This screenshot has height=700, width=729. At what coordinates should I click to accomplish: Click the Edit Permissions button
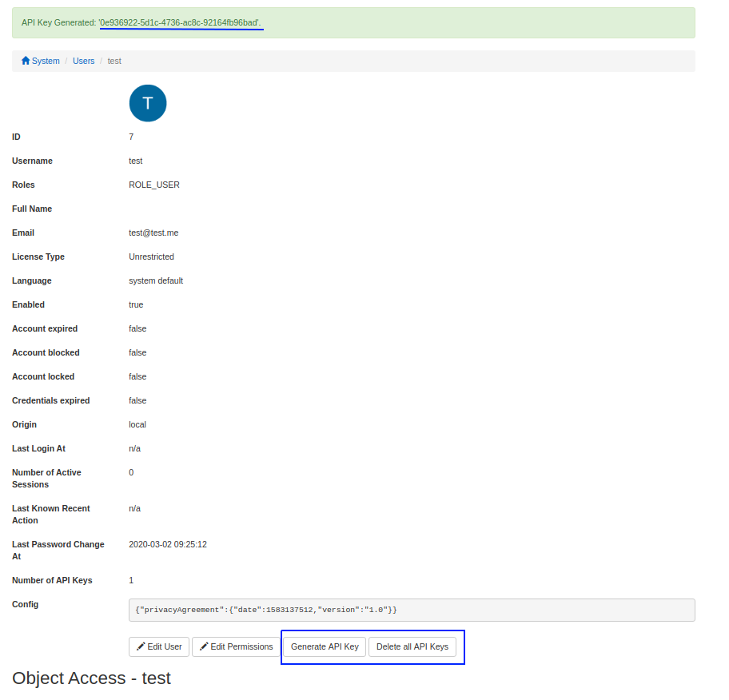(236, 646)
